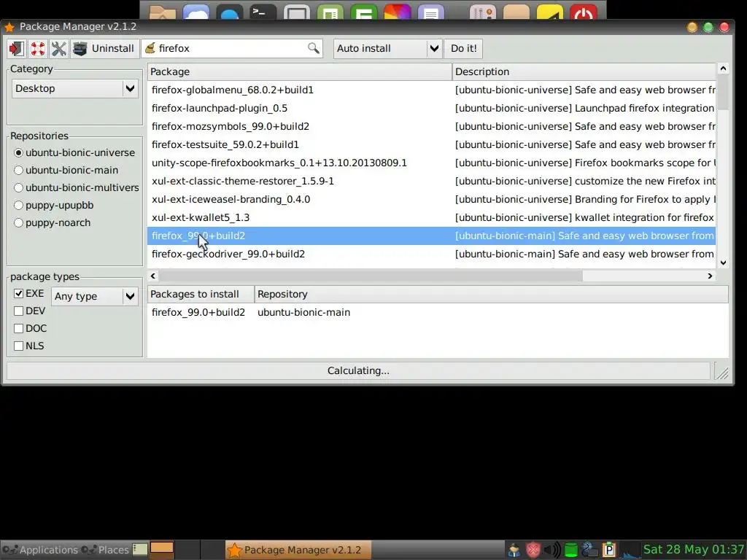Open the yellow arrow dock icon

point(550,12)
